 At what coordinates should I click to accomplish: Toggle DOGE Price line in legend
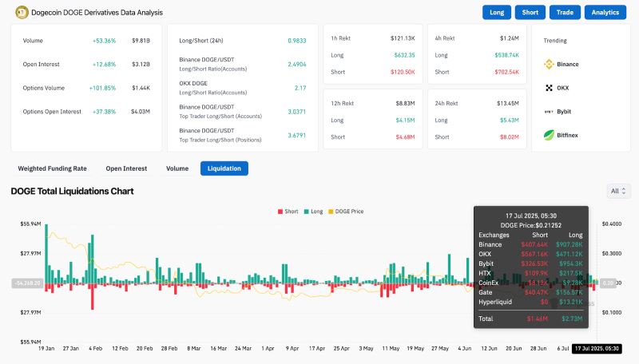tap(345, 212)
